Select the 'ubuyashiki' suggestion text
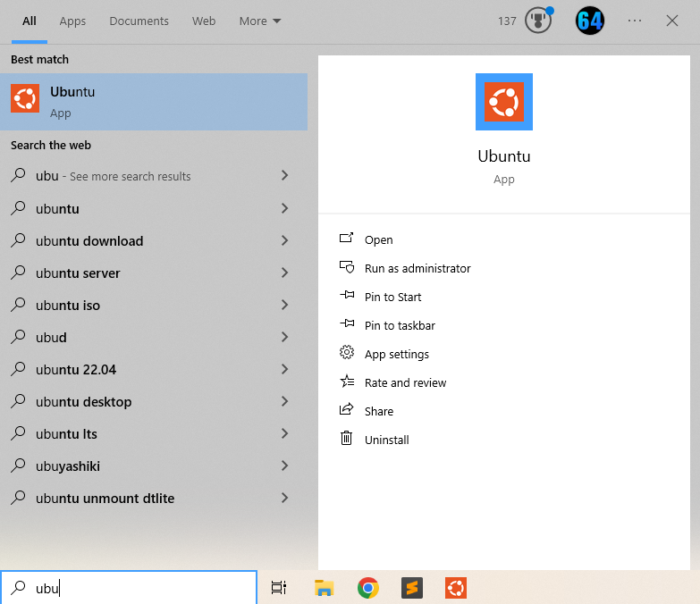 pyautogui.click(x=68, y=466)
